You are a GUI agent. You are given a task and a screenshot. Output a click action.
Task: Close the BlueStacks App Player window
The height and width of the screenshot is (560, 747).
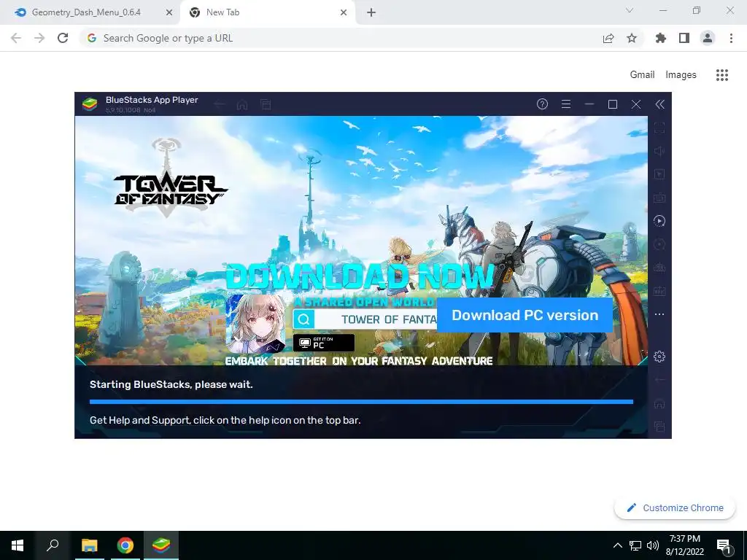point(636,104)
